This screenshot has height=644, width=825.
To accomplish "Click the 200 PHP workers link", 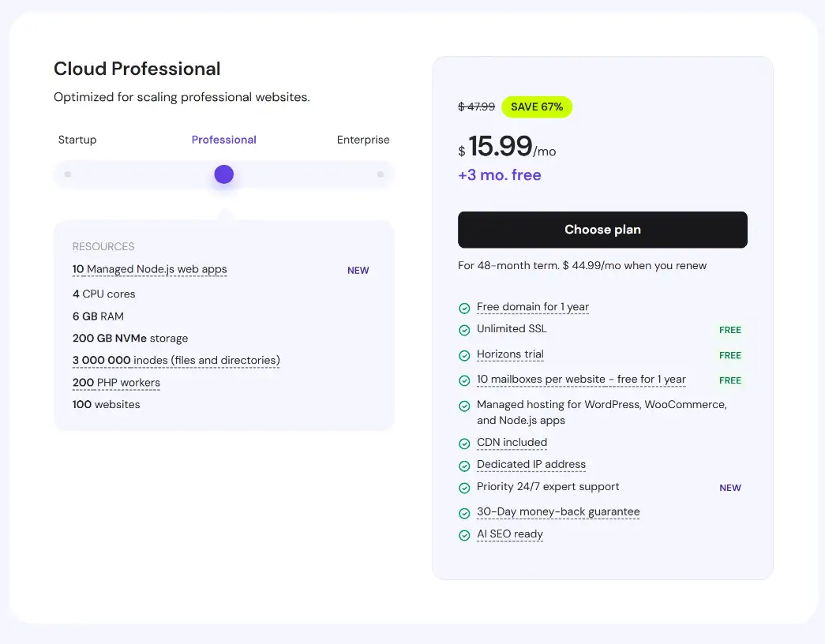I will tap(116, 383).
